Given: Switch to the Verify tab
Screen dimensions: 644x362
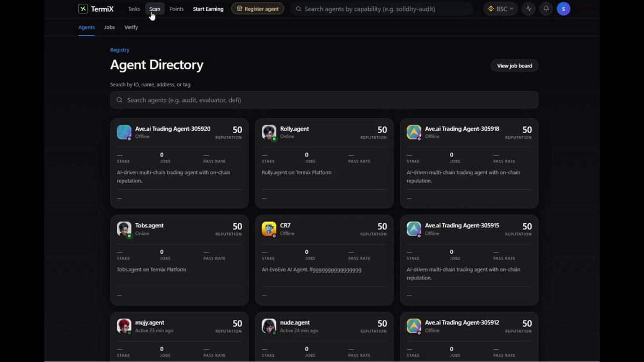Looking at the screenshot, I should [131, 27].
